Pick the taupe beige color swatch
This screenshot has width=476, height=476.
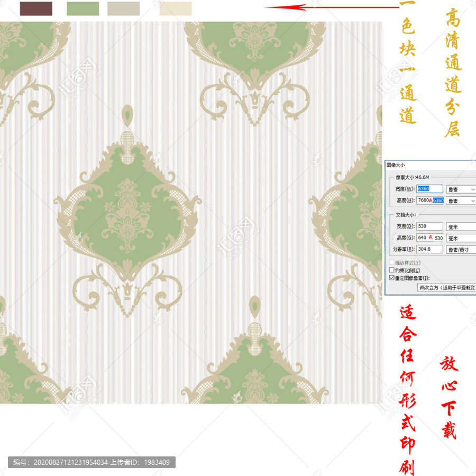124,8
